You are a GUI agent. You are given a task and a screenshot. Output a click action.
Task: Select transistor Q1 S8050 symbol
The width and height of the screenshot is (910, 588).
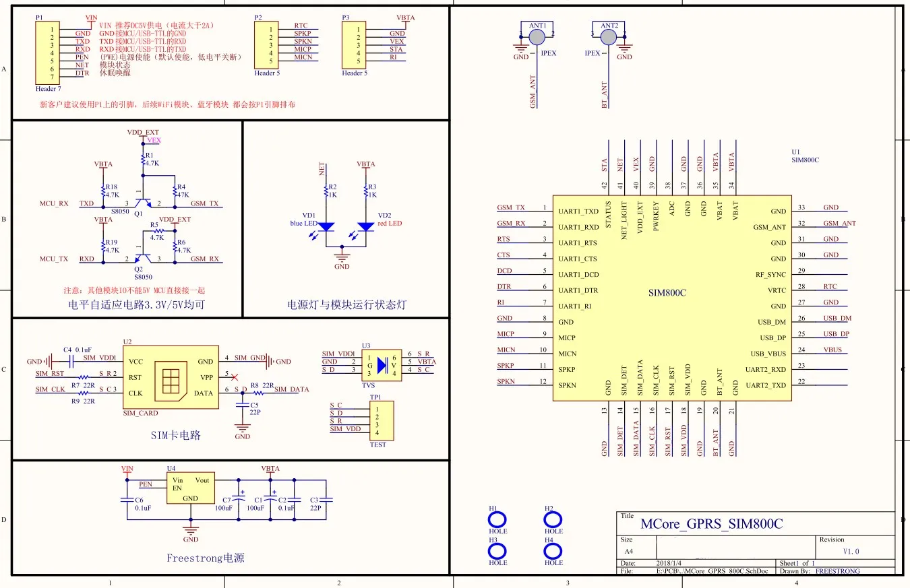click(x=142, y=200)
